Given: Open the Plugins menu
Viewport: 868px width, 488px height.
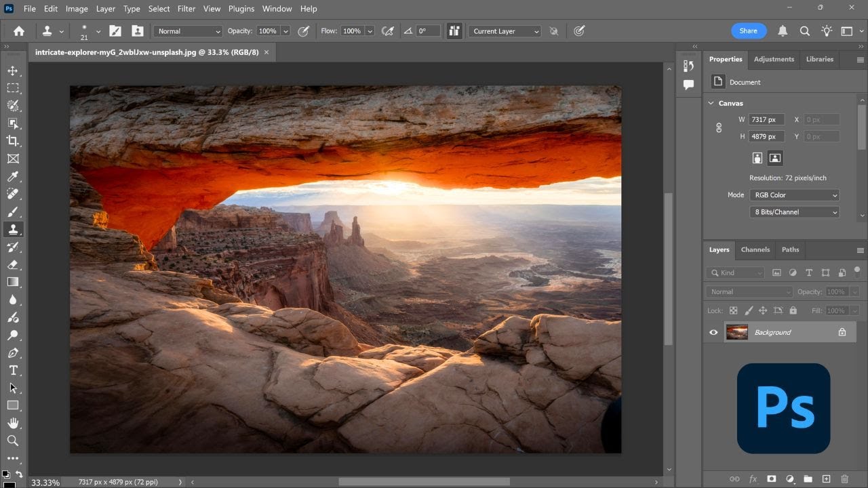Looking at the screenshot, I should tap(241, 9).
